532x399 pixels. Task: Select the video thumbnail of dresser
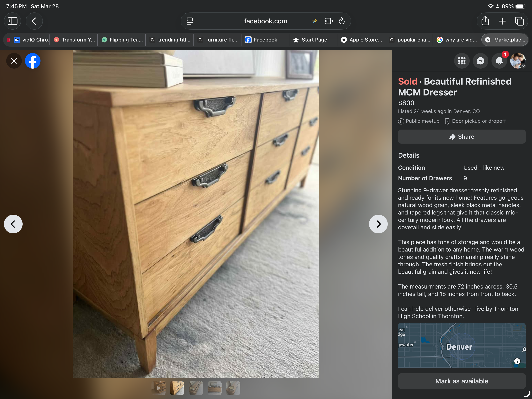159,388
